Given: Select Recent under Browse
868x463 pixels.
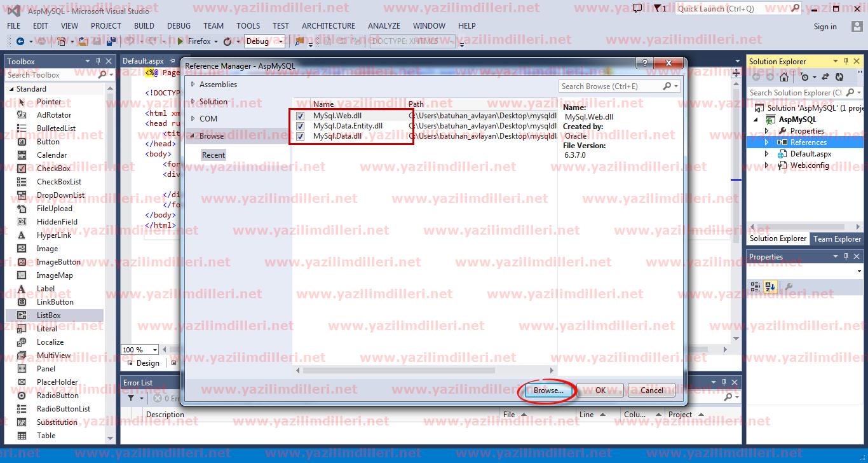Looking at the screenshot, I should [214, 155].
